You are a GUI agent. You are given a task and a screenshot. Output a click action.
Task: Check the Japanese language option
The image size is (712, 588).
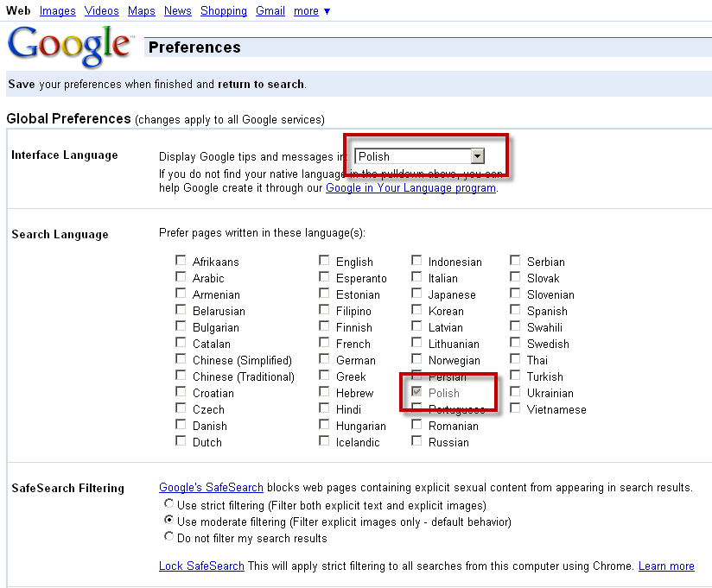tap(416, 294)
